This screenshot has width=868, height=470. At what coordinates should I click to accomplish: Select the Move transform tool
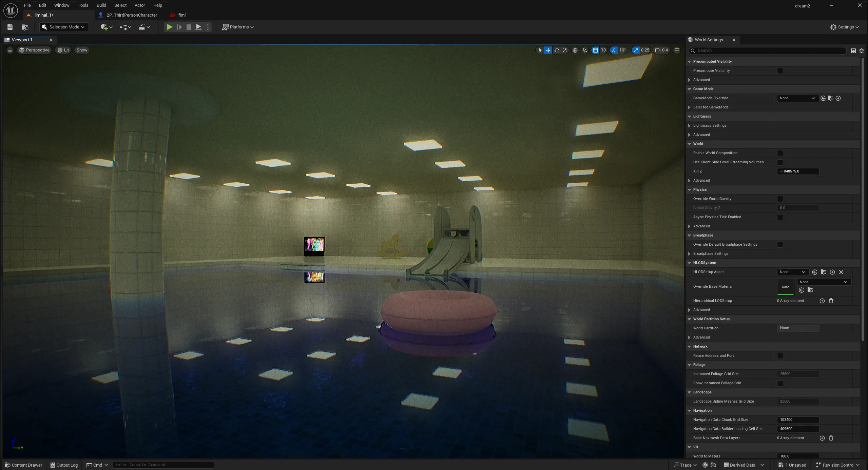(x=548, y=50)
